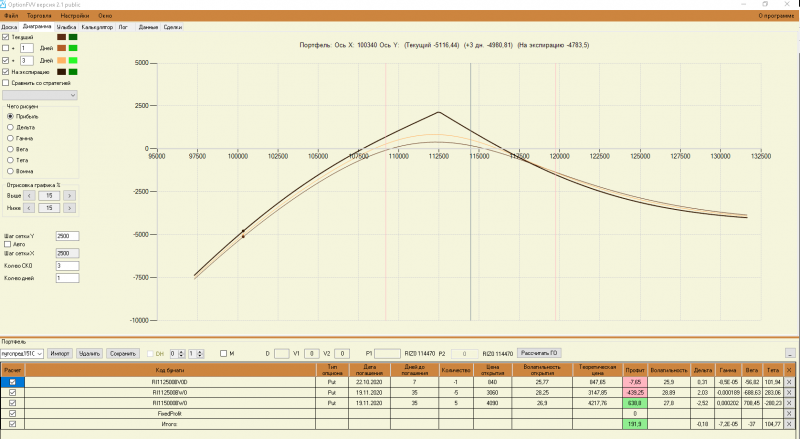
Task: Click the 'Рассчитать ГО' button
Action: point(539,353)
